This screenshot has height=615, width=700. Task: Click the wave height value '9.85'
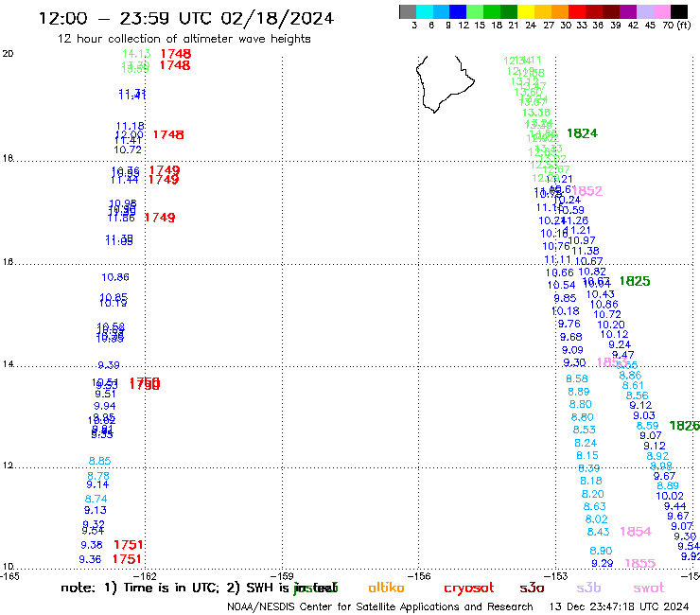coord(565,298)
